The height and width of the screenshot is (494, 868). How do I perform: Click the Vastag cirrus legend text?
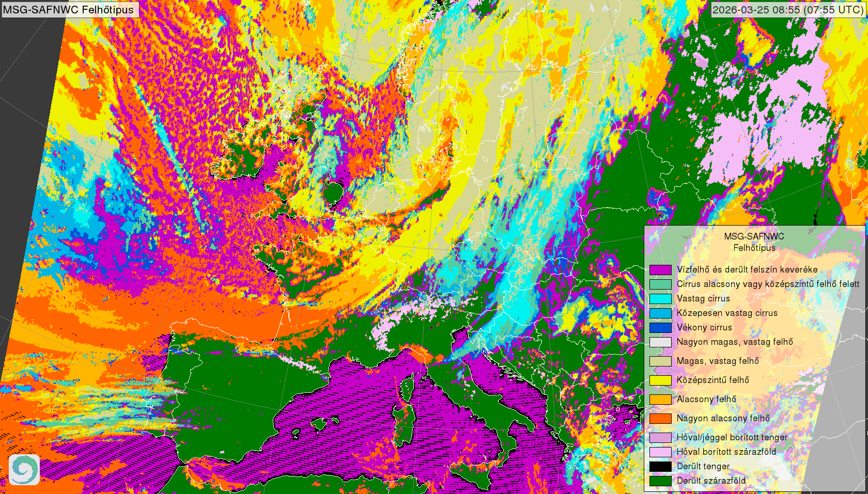click(703, 298)
